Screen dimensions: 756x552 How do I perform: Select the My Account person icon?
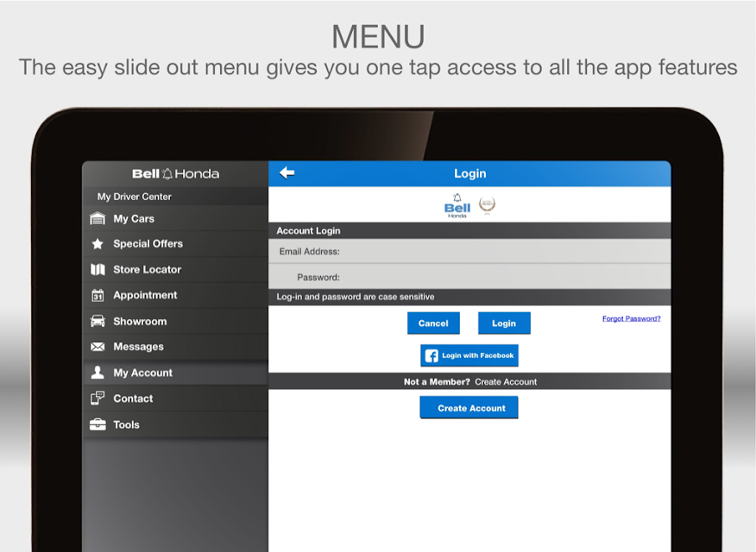tap(98, 373)
